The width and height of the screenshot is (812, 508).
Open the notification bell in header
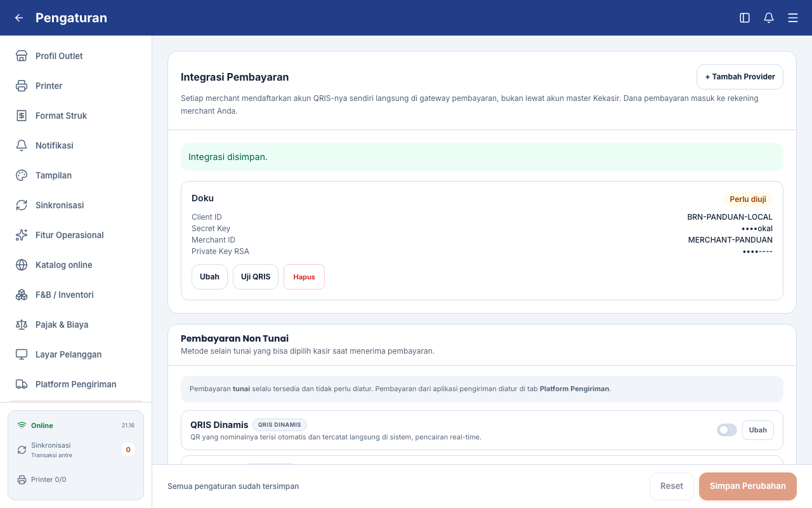(x=769, y=18)
